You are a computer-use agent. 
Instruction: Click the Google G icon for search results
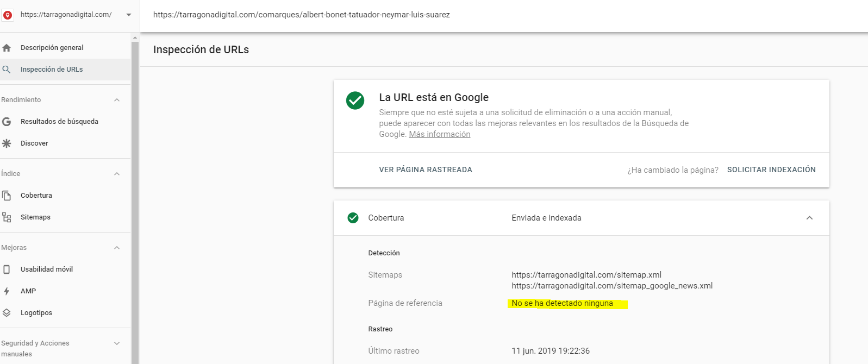[7, 122]
